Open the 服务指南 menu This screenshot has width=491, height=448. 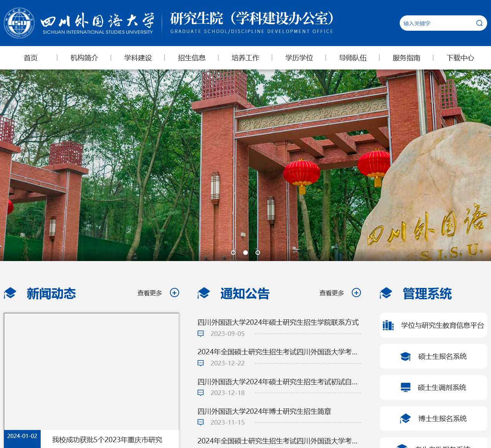pyautogui.click(x=407, y=58)
